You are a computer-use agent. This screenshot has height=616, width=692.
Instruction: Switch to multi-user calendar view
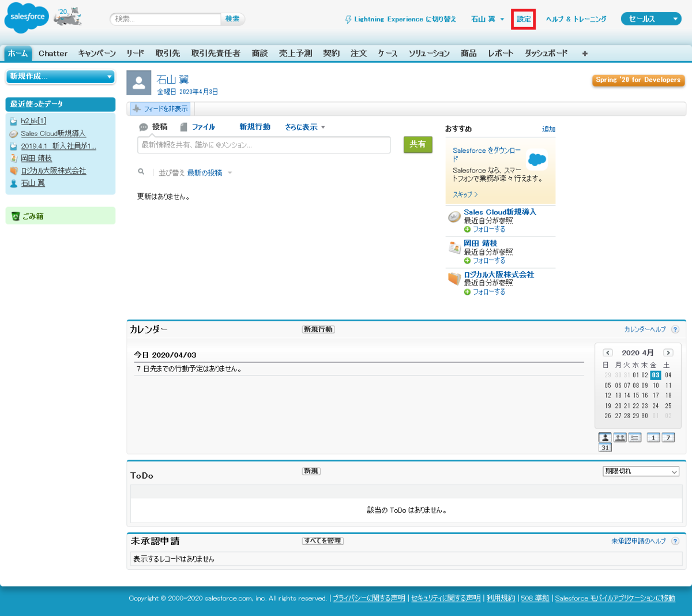[x=620, y=438]
